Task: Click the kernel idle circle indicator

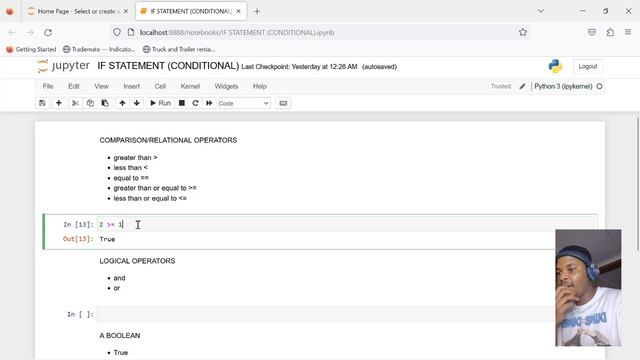Action: coord(600,87)
